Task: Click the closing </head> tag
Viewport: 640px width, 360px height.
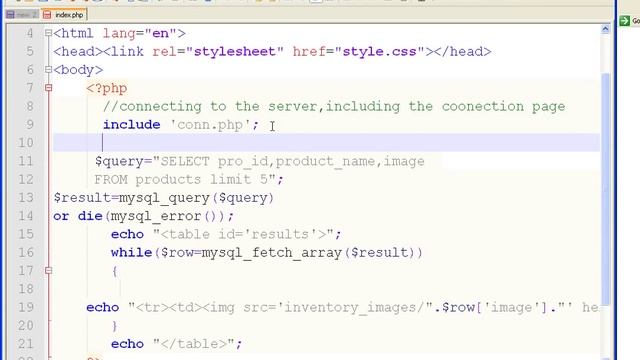Action: point(462,52)
